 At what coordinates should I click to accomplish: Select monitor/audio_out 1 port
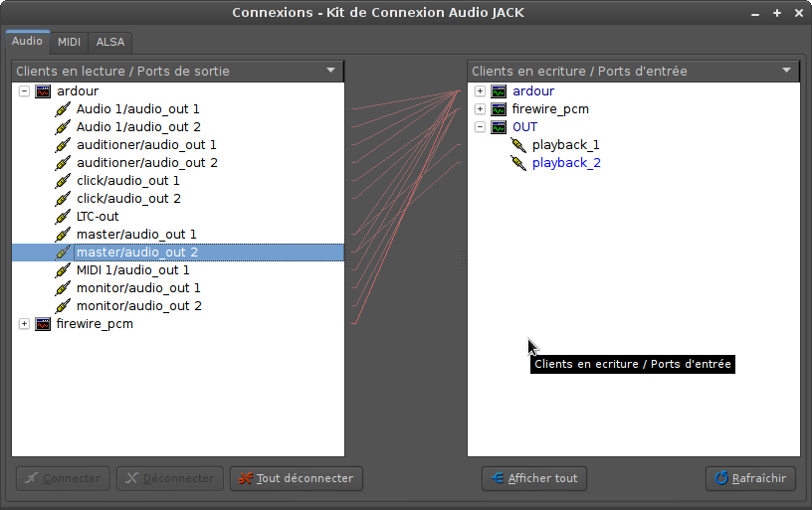138,288
